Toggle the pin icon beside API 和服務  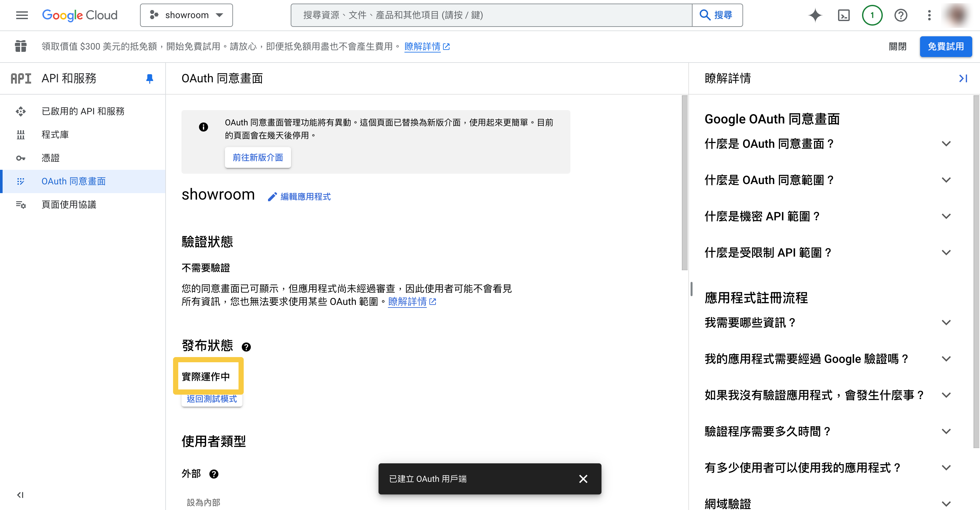[x=149, y=79]
